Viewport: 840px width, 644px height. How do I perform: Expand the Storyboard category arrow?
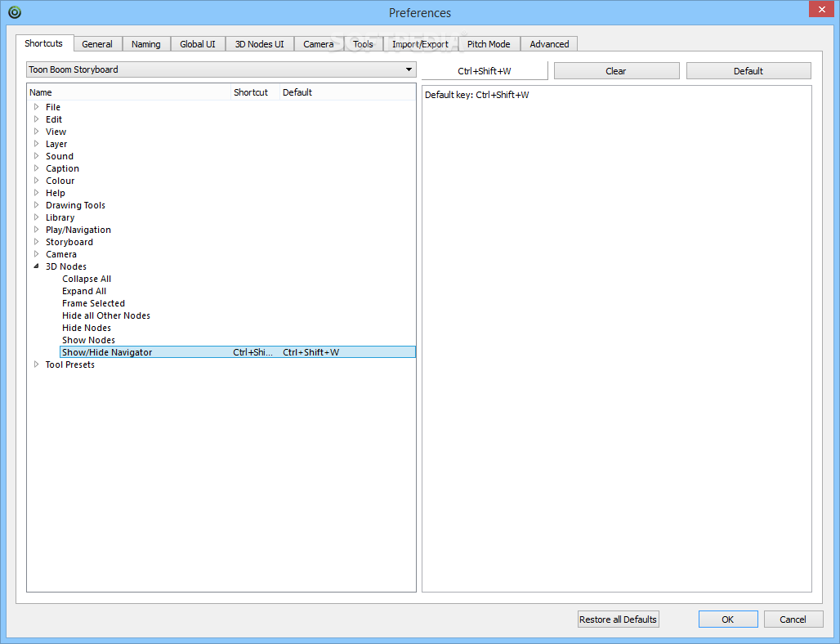37,242
